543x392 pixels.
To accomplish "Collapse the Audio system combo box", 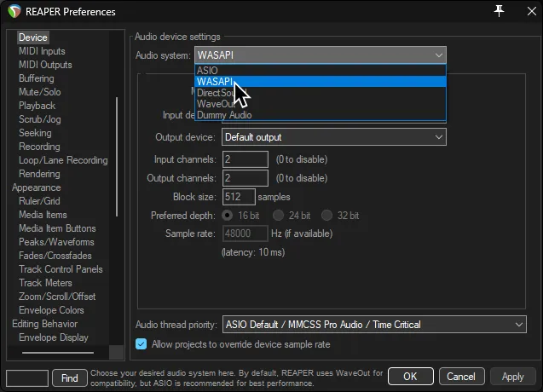I will point(321,55).
